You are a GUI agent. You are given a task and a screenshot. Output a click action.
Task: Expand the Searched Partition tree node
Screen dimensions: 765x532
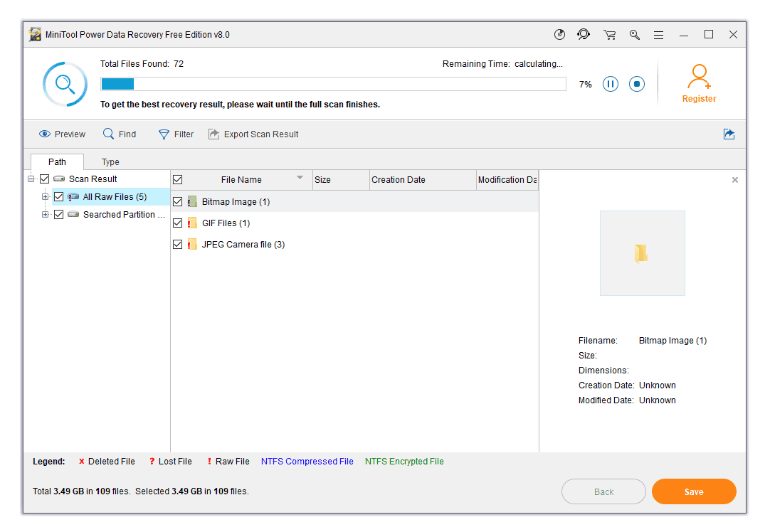[46, 215]
